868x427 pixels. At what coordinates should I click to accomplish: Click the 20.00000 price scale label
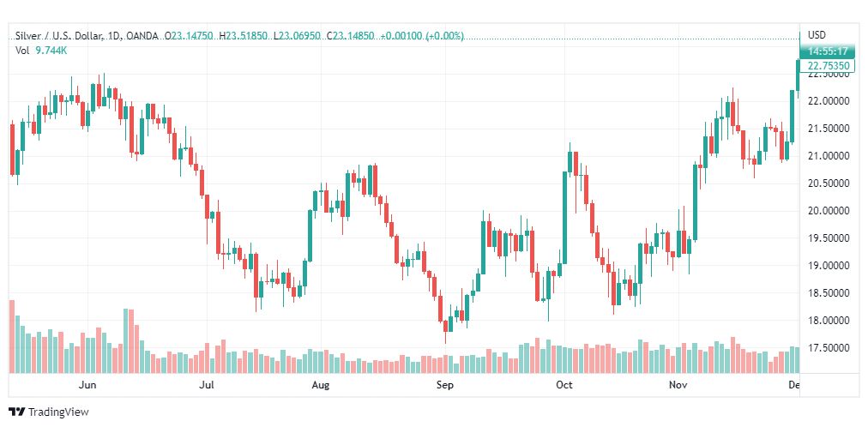coord(828,211)
